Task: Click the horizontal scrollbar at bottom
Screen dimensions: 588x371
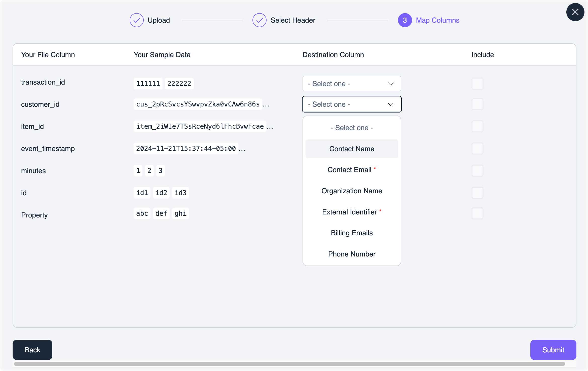Action: click(x=289, y=364)
